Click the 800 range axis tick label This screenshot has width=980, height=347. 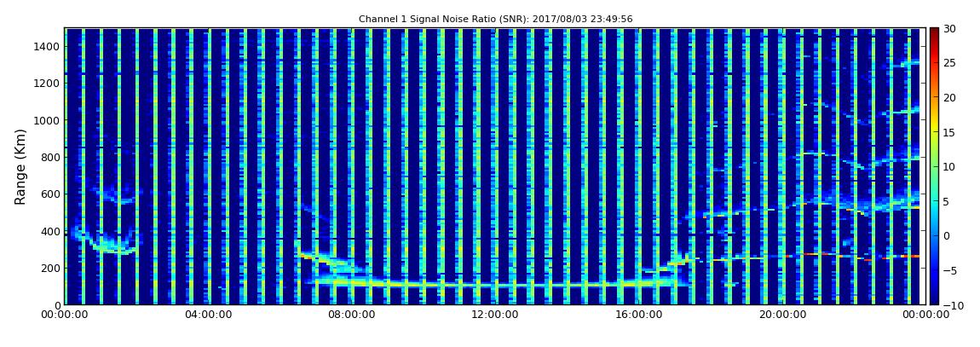coord(51,157)
